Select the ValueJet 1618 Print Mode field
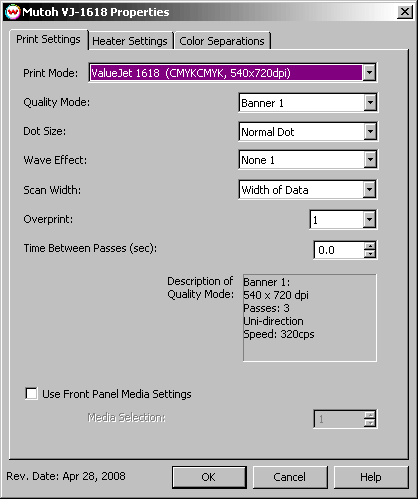The image size is (418, 499). coord(226,72)
